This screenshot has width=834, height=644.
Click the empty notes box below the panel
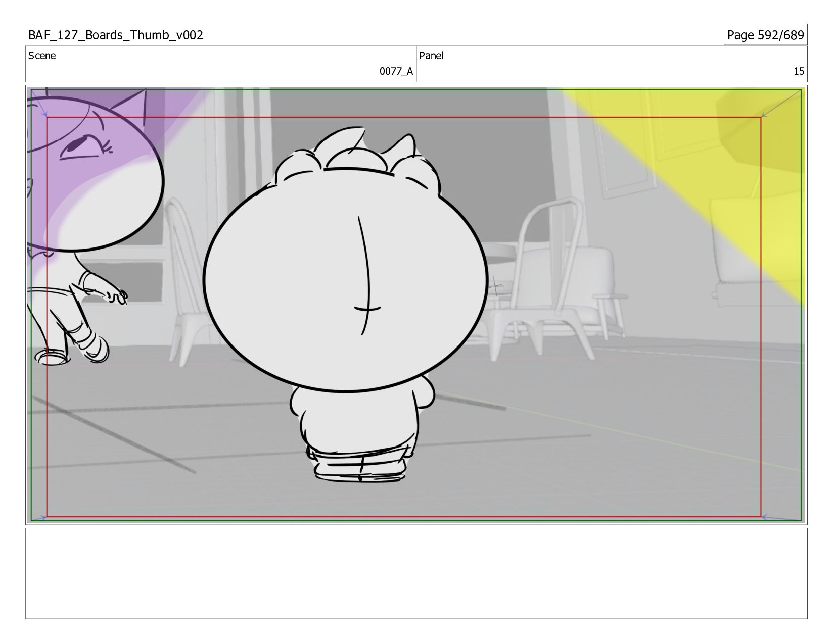pos(416,573)
